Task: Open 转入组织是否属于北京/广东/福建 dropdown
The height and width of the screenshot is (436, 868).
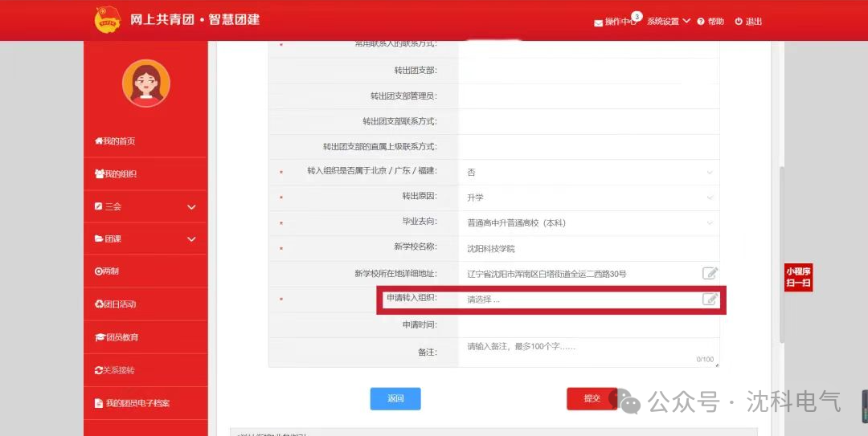Action: pyautogui.click(x=588, y=172)
